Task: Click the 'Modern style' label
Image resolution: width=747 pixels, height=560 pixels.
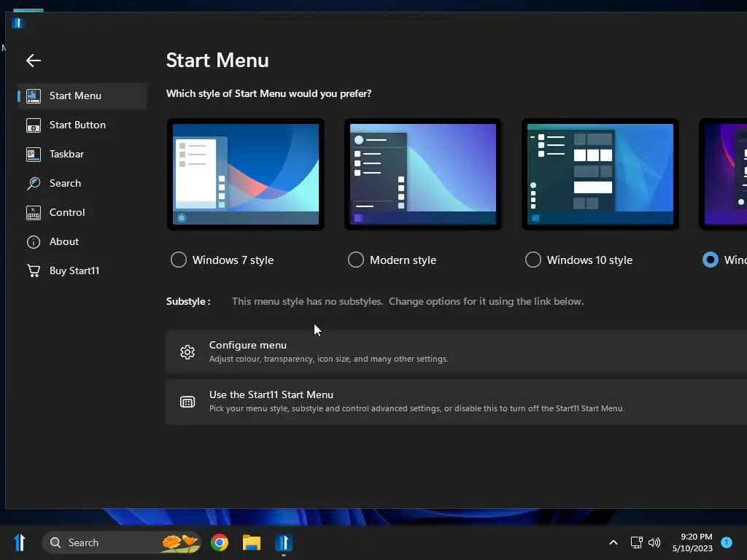Action: pyautogui.click(x=403, y=260)
